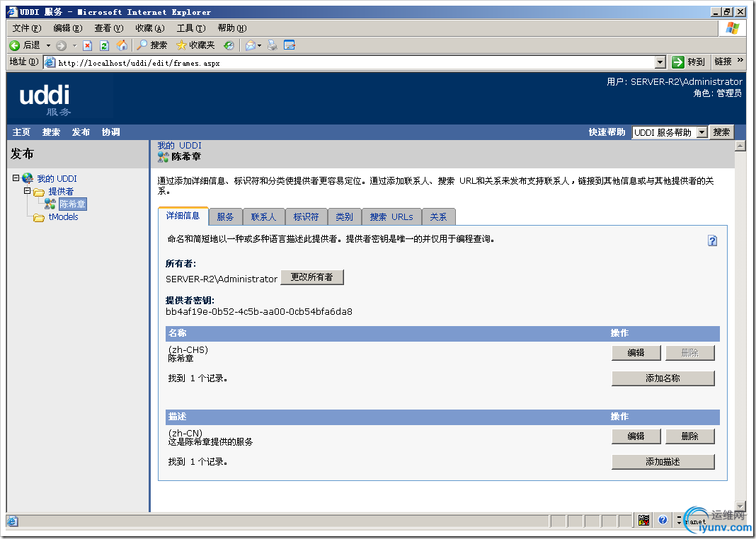This screenshot has width=756, height=539.
Task: Click the page scrollbar down arrow
Action: 740,506
